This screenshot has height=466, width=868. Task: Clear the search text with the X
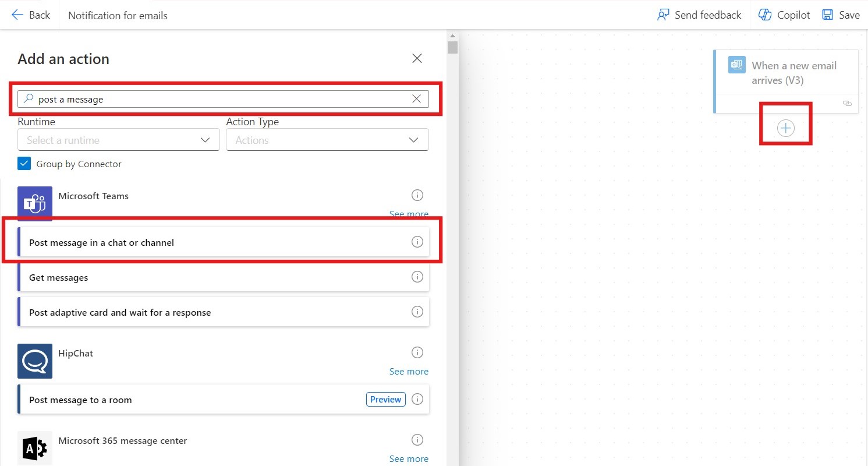(x=416, y=99)
